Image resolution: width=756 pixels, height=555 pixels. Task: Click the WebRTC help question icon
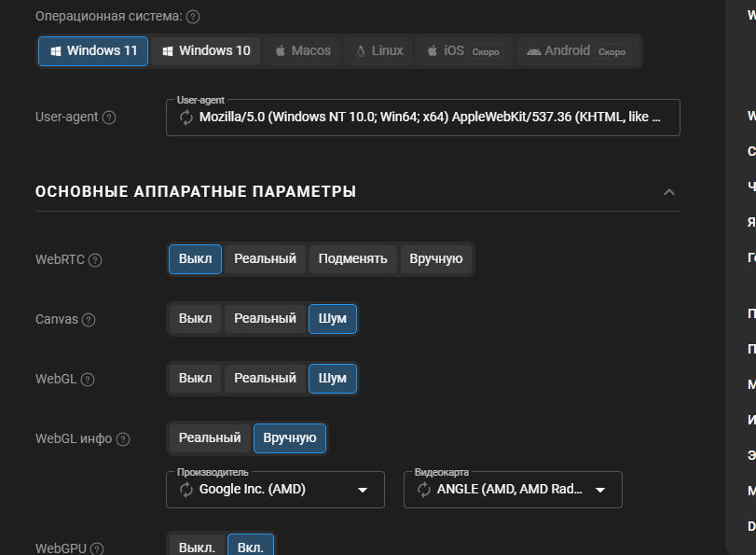click(x=95, y=260)
